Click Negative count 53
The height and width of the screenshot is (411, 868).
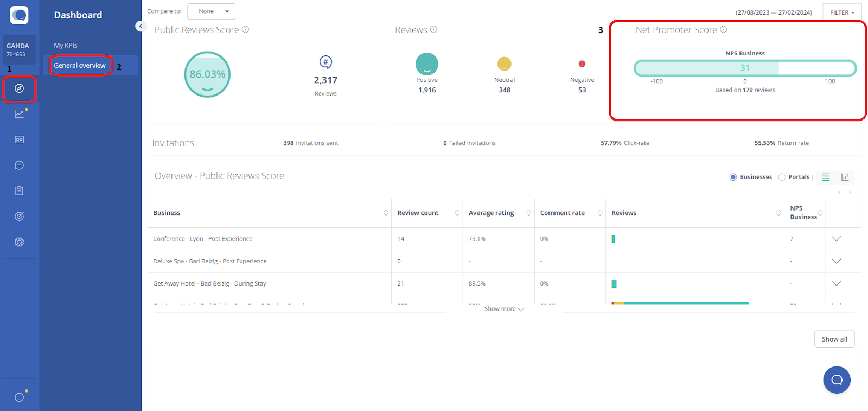coord(582,90)
